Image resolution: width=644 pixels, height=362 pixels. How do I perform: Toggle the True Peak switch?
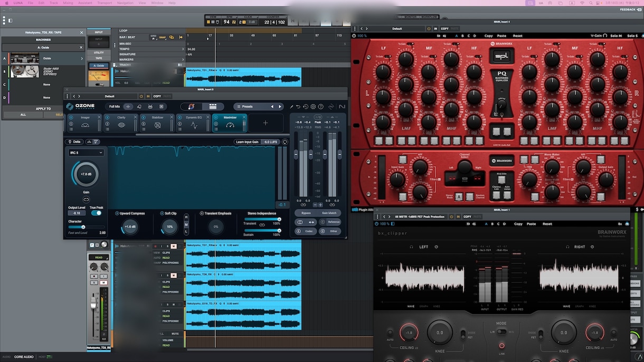point(96,213)
